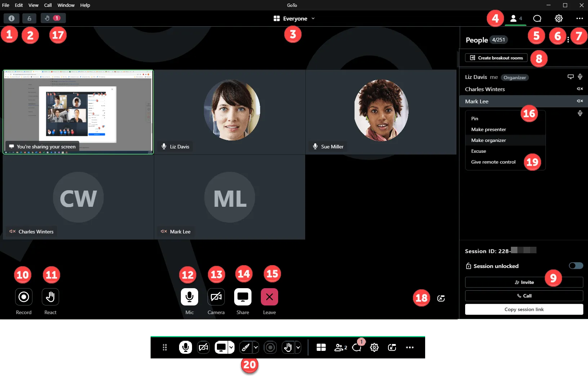Click the pop-out view icon near Leave
The height and width of the screenshot is (384, 588).
(441, 298)
